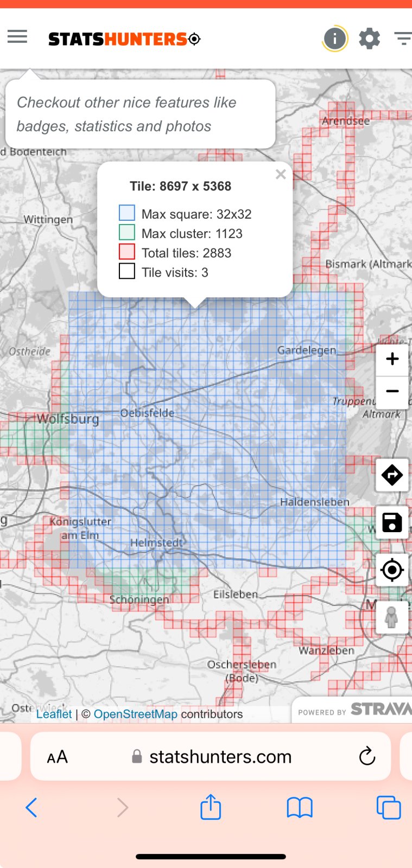Open the Leaflet link
The width and height of the screenshot is (412, 868).
click(x=54, y=714)
